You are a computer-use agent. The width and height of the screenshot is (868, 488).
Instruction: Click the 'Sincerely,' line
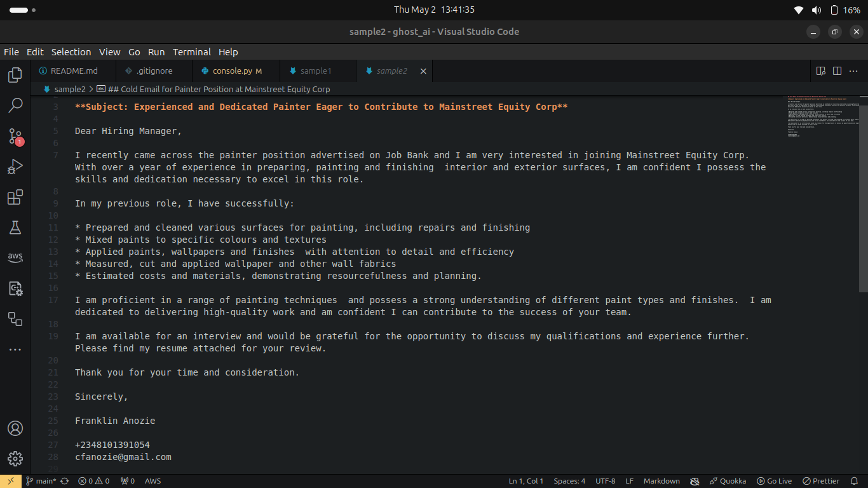tap(102, 396)
